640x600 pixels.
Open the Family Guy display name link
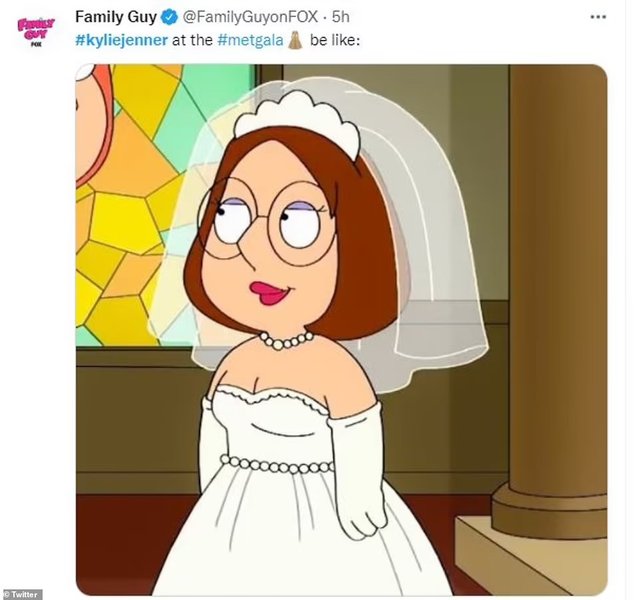[x=115, y=18]
